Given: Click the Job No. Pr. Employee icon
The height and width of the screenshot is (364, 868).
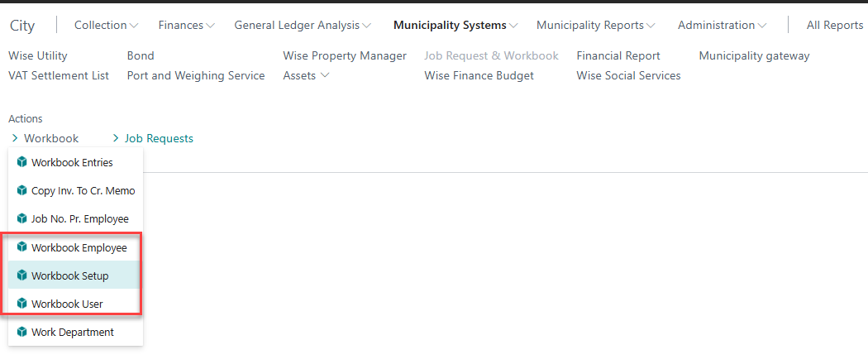Looking at the screenshot, I should click(22, 219).
